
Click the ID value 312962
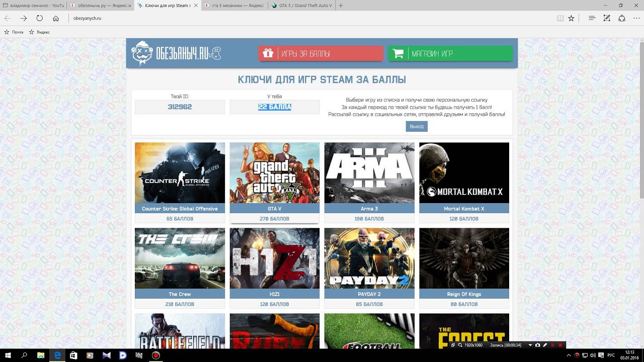180,107
